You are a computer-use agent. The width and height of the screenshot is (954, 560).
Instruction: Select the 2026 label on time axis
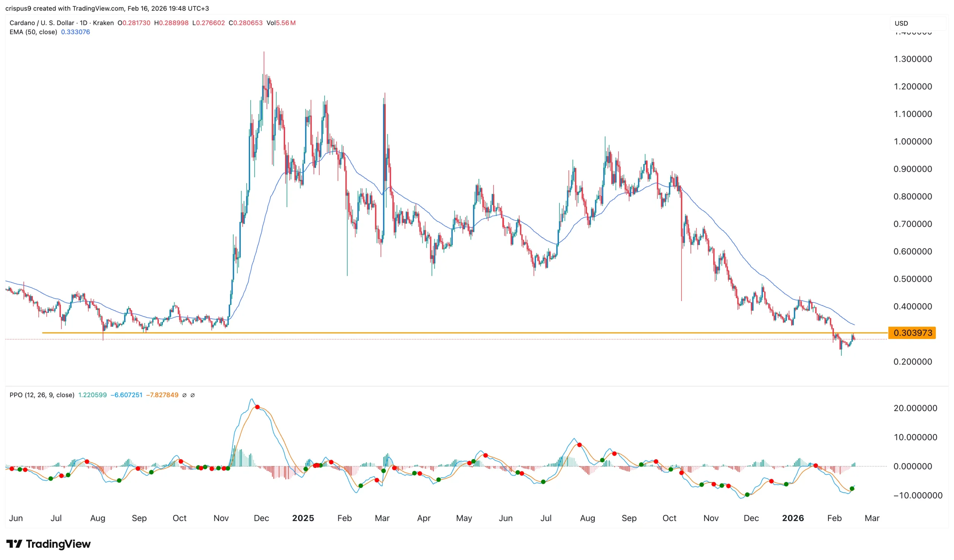pyautogui.click(x=794, y=518)
